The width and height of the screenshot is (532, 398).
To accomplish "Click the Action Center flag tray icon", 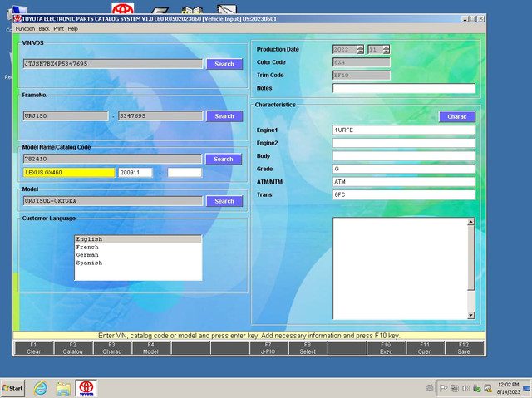I will pyautogui.click(x=443, y=388).
